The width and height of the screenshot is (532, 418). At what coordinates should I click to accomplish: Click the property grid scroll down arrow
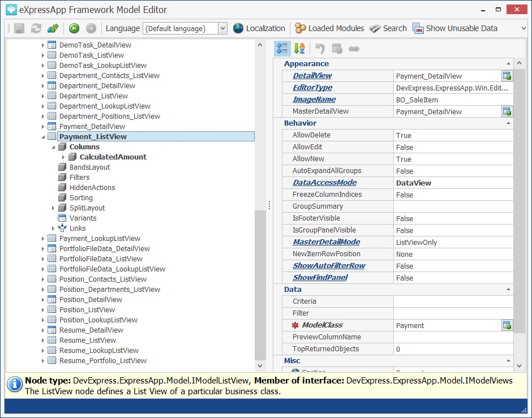(519, 365)
